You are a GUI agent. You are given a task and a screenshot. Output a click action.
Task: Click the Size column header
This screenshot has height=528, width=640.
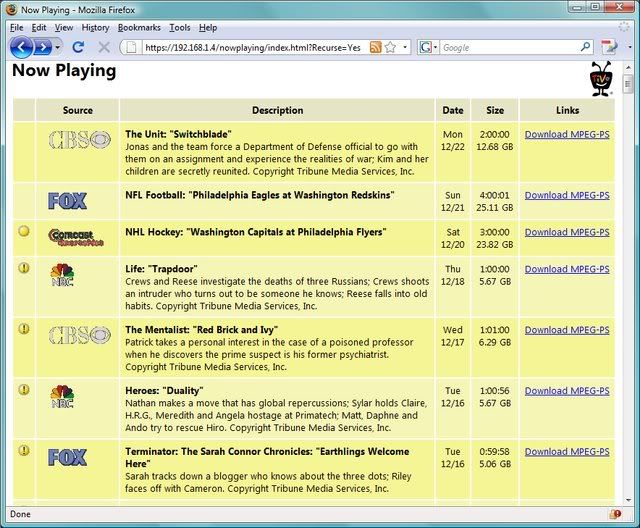[495, 110]
